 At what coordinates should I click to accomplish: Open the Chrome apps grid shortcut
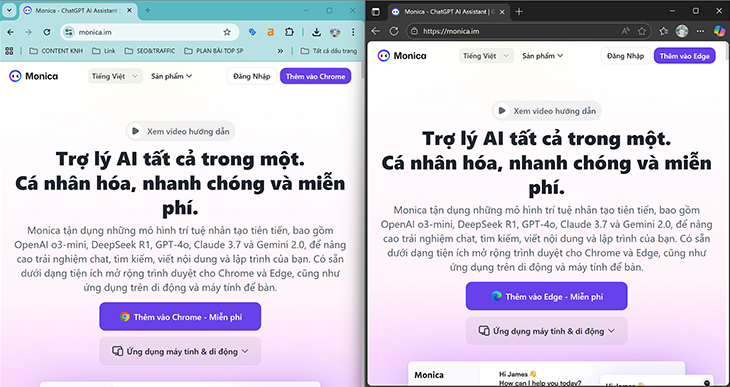point(9,51)
